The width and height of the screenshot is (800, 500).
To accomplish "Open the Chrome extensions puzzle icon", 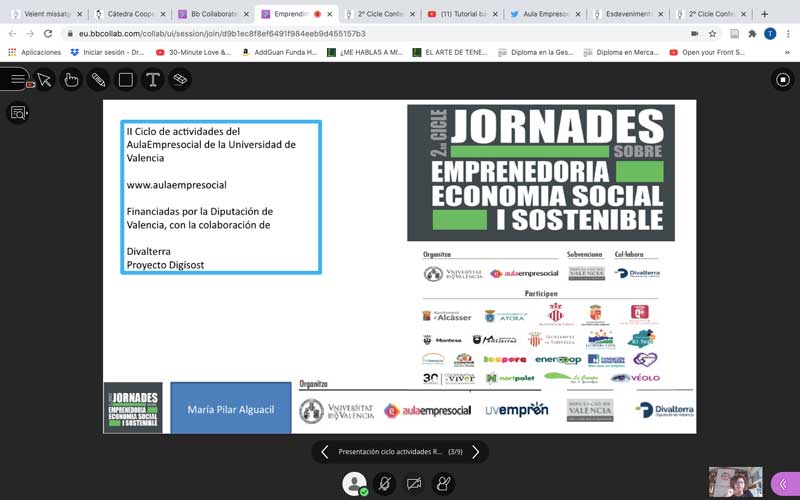I will pos(752,34).
